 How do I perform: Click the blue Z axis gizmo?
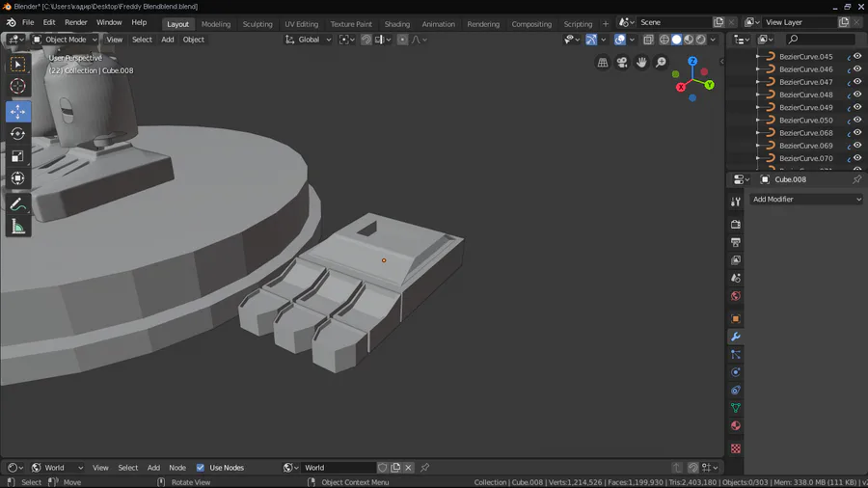tap(692, 61)
